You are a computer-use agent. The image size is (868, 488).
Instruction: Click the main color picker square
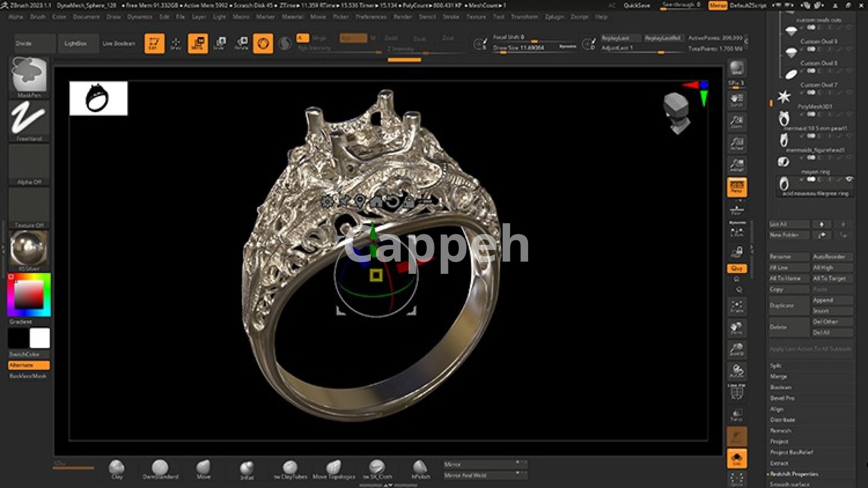pyautogui.click(x=29, y=294)
